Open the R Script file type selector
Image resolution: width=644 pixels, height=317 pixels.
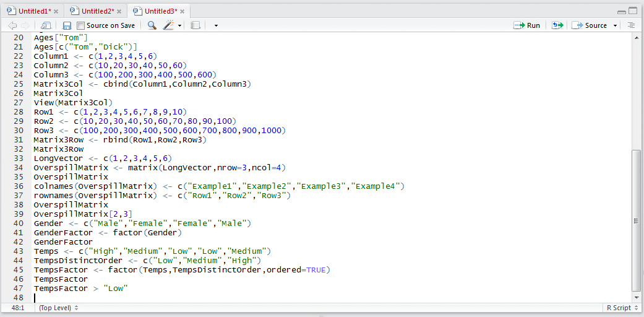[621, 308]
